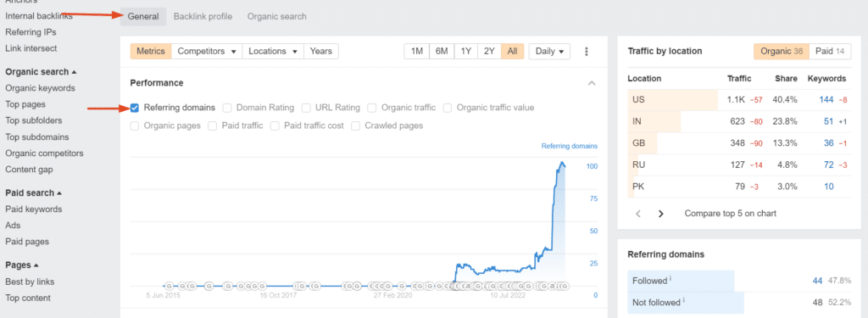Show info icon next to Not followed
The image size is (868, 318).
[684, 300]
